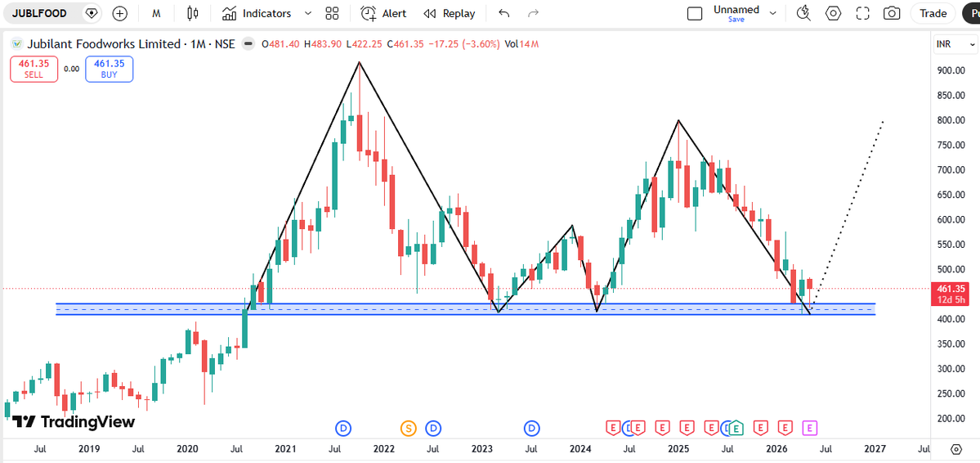This screenshot has height=463, width=980.
Task: Open the Indicators dialog
Action: 257,13
